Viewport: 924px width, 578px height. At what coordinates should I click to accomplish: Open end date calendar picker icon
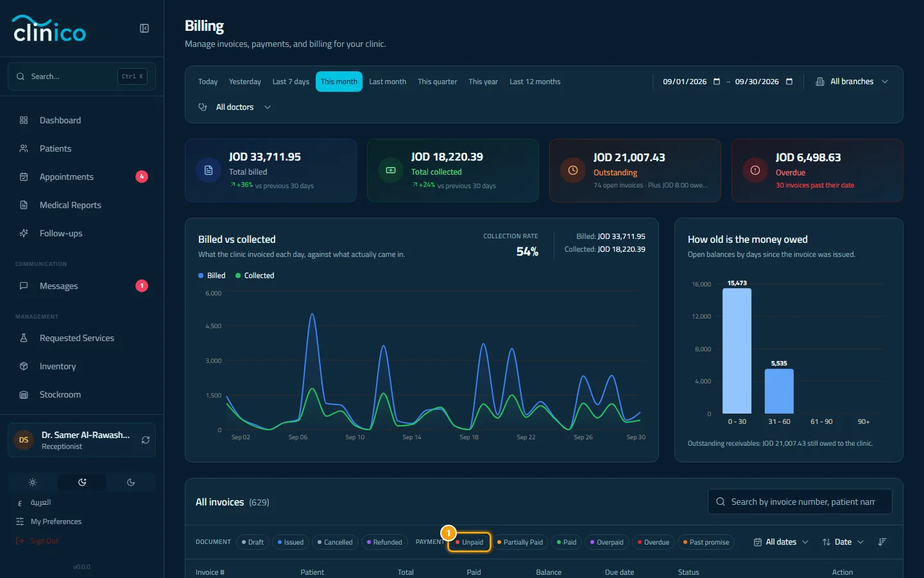tap(789, 82)
